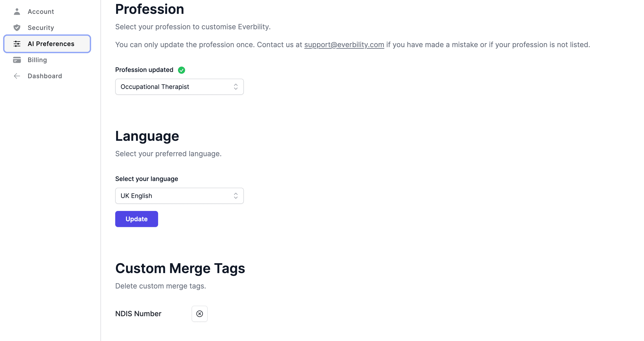Open the Security settings page
Viewport: 644px width, 341px height.
pos(41,27)
